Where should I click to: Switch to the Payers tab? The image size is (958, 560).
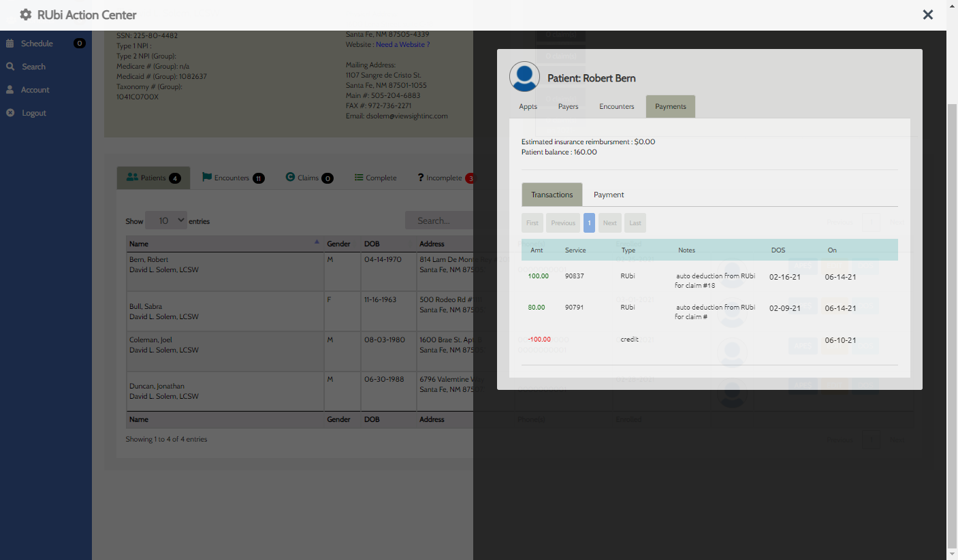click(x=568, y=107)
